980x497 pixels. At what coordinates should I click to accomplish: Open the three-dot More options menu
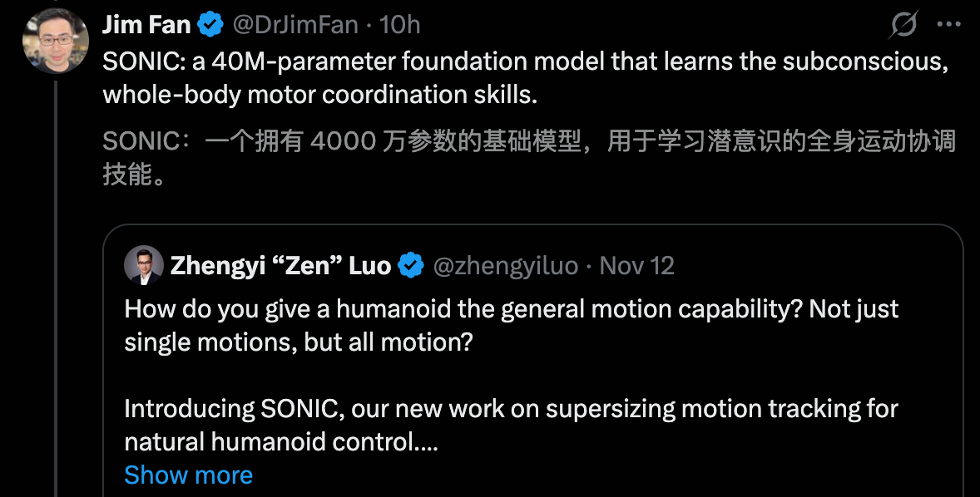click(x=949, y=25)
